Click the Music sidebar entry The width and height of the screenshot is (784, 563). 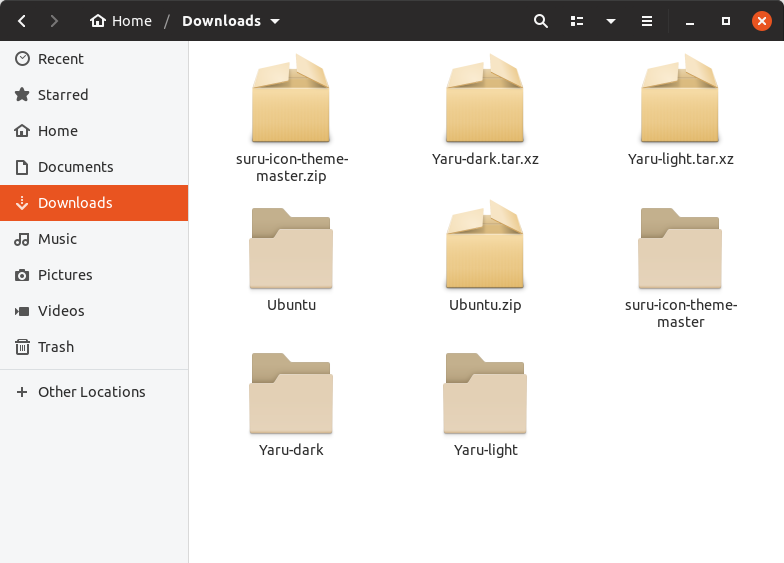point(57,239)
